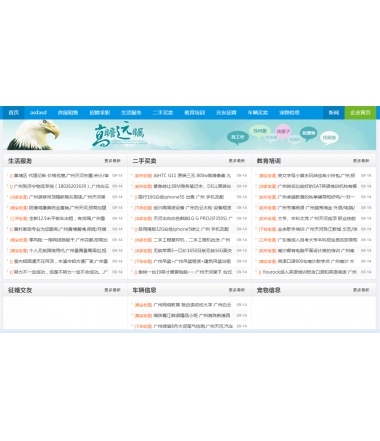Click the green 企业黄页 button
Screen dimensions: 380x441
click(360, 113)
